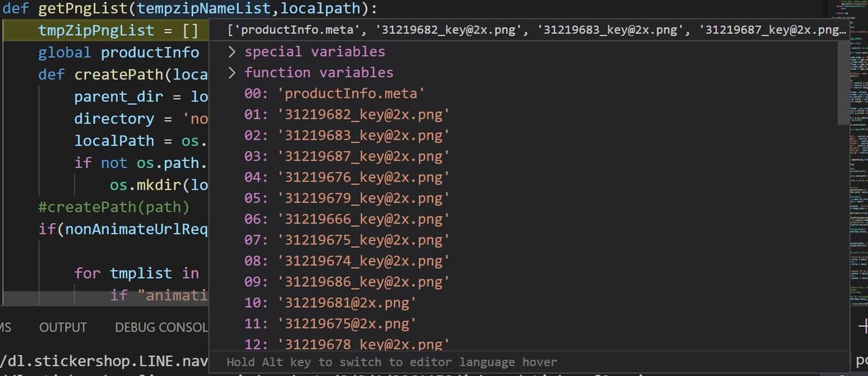Click the commented #createPath(path) line
This screenshot has width=868, height=376.
114,206
